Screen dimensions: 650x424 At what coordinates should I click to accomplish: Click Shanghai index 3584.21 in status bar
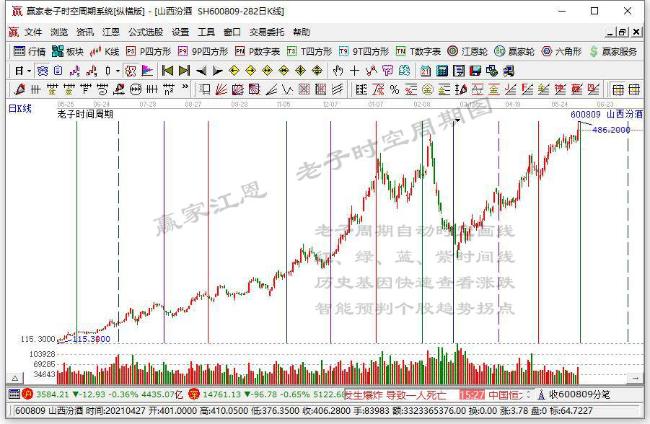[x=52, y=394]
